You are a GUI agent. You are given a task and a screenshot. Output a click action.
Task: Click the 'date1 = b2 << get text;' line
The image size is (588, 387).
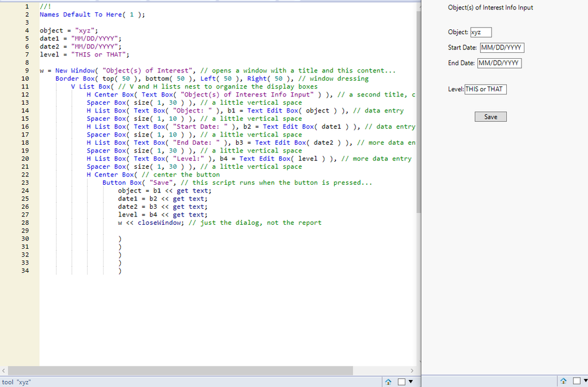click(163, 199)
